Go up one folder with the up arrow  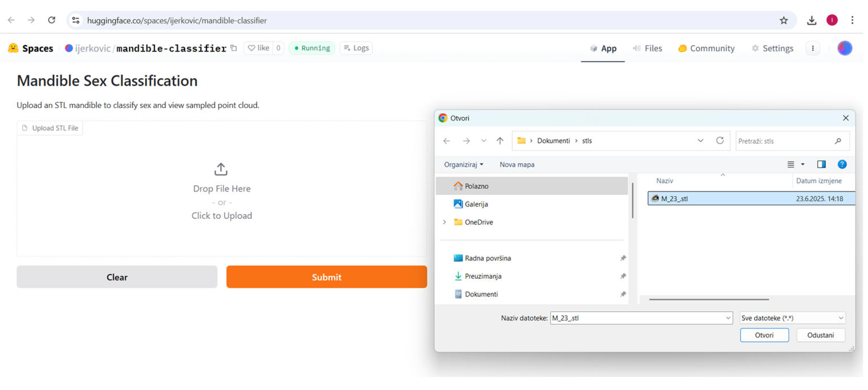(500, 141)
